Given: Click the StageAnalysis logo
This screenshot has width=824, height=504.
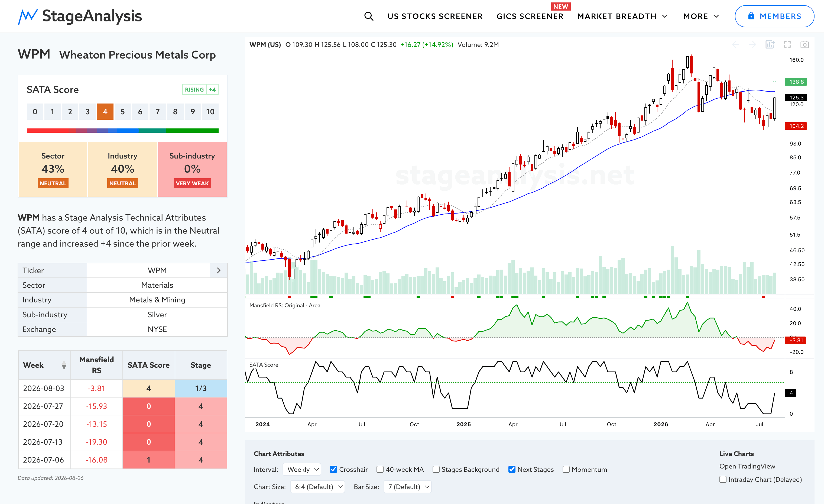Looking at the screenshot, I should pyautogui.click(x=80, y=16).
